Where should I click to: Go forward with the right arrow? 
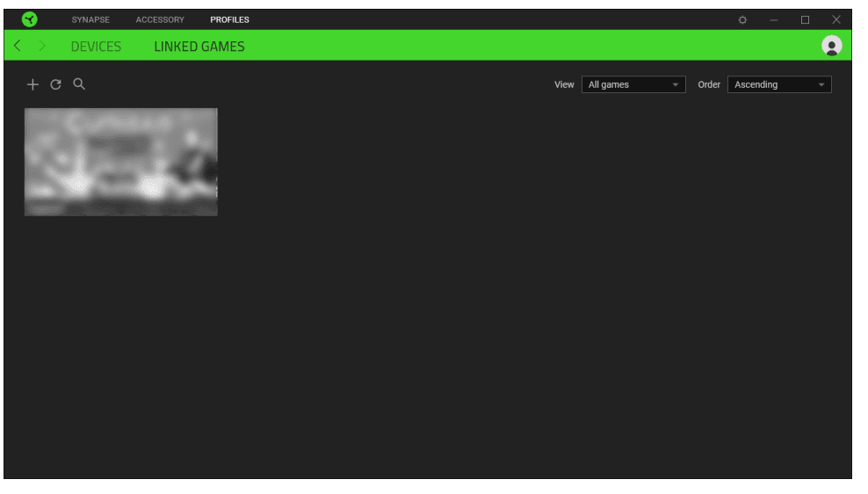tap(41, 47)
